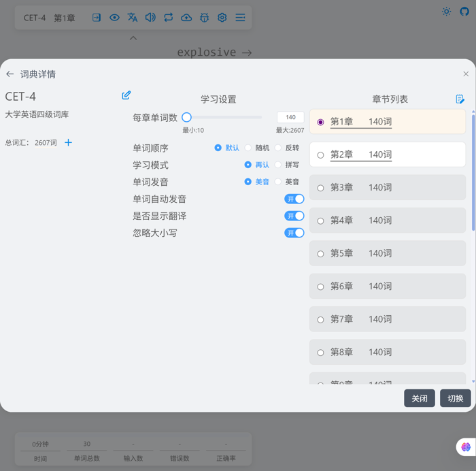Select 反转 word order

pos(287,148)
